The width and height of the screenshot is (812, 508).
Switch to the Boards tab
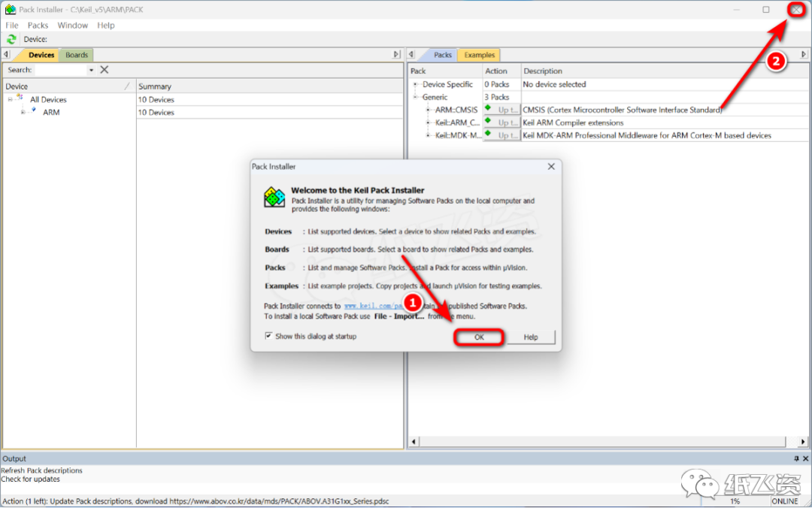(x=77, y=55)
